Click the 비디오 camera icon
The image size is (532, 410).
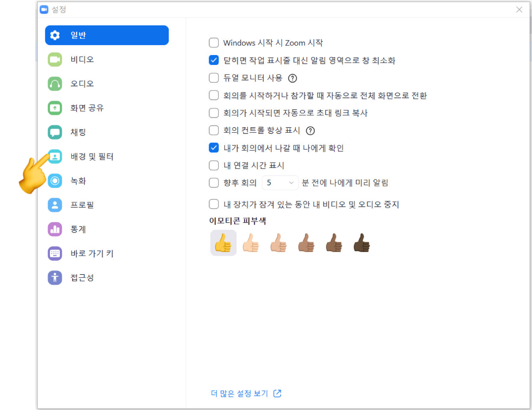[55, 59]
